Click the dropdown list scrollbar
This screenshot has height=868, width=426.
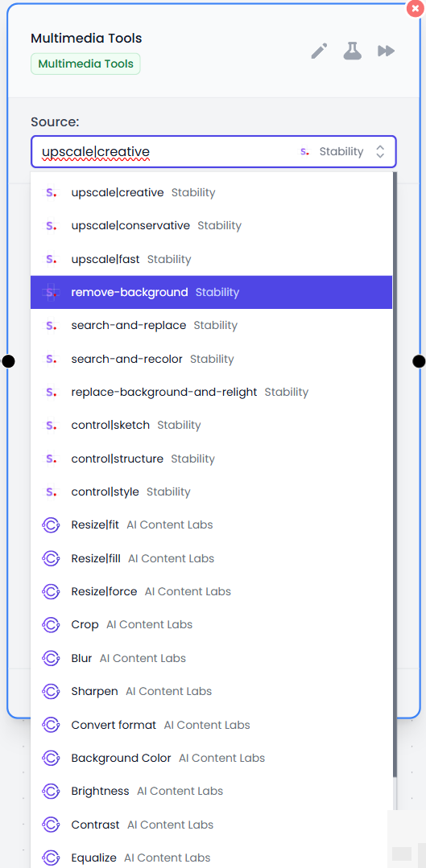point(395,475)
